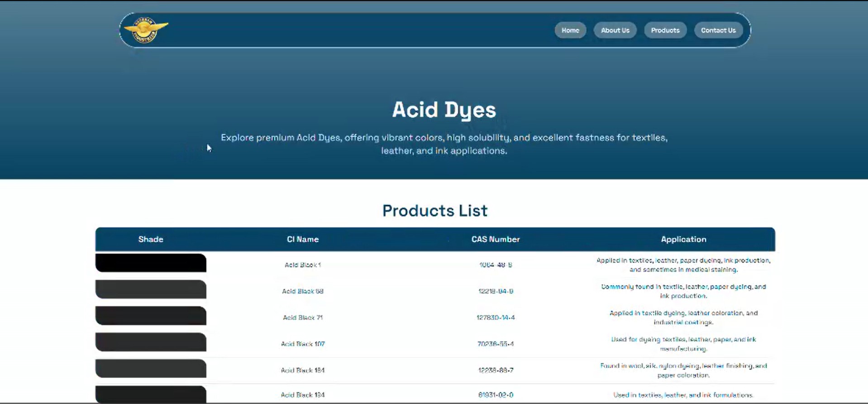Click the application text mentioning medical staining
The image size is (868, 404).
click(683, 265)
